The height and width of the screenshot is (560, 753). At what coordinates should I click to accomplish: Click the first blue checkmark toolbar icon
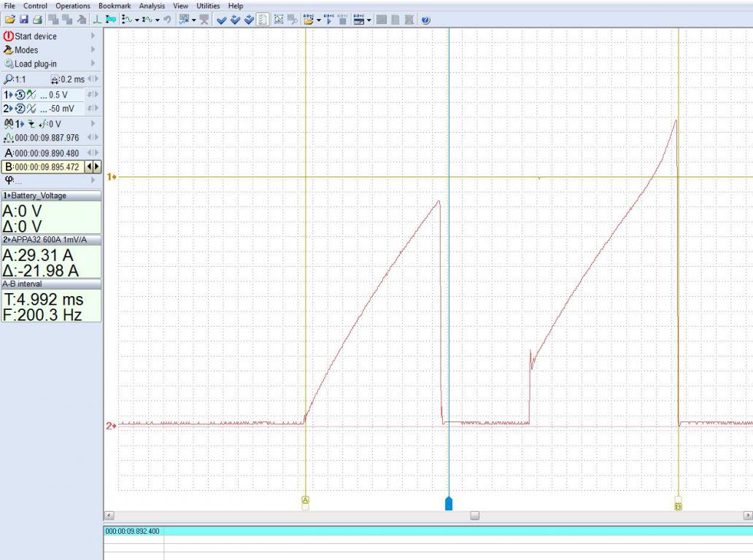pyautogui.click(x=222, y=20)
